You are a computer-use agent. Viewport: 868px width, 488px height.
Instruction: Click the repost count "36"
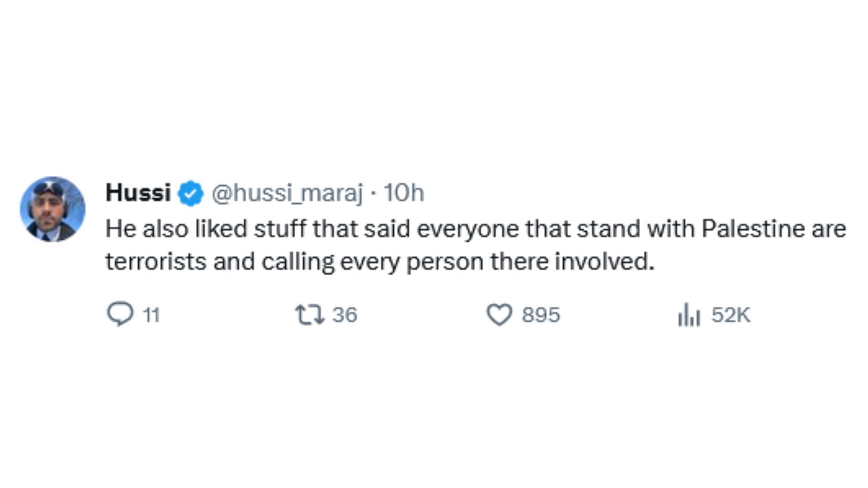point(345,315)
